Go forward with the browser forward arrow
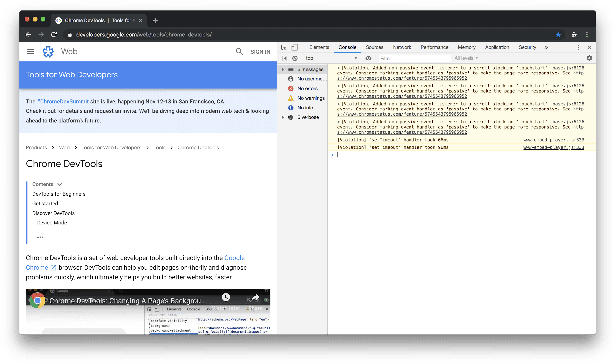 pyautogui.click(x=41, y=35)
